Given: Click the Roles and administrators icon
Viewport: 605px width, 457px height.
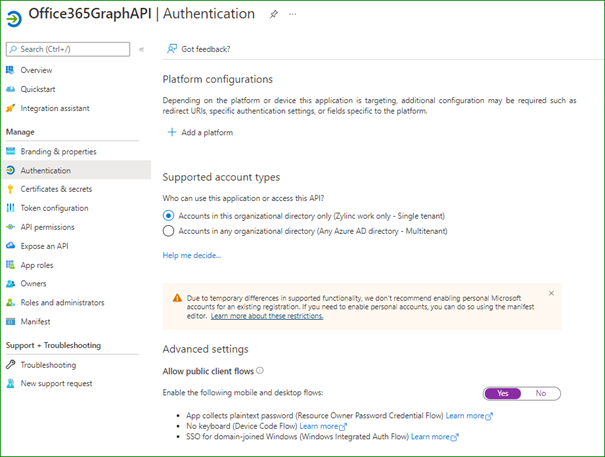Looking at the screenshot, I should pos(10,302).
